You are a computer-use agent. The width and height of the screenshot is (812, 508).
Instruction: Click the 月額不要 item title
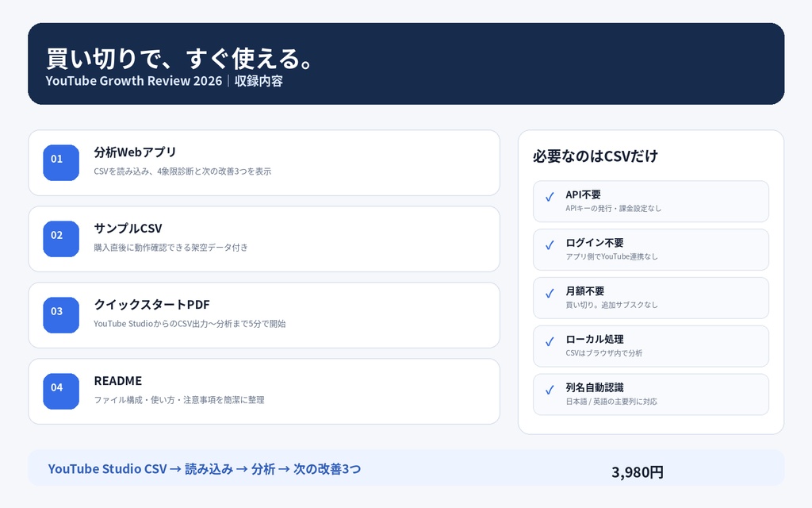pyautogui.click(x=584, y=291)
